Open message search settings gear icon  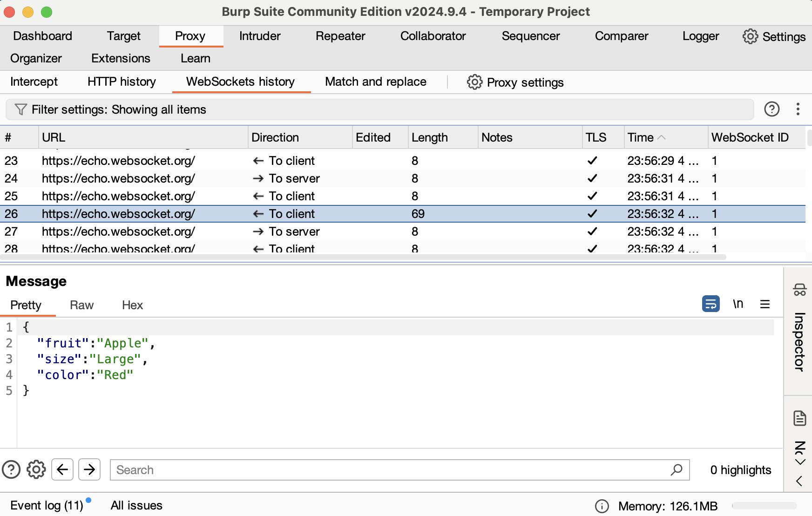tap(36, 469)
